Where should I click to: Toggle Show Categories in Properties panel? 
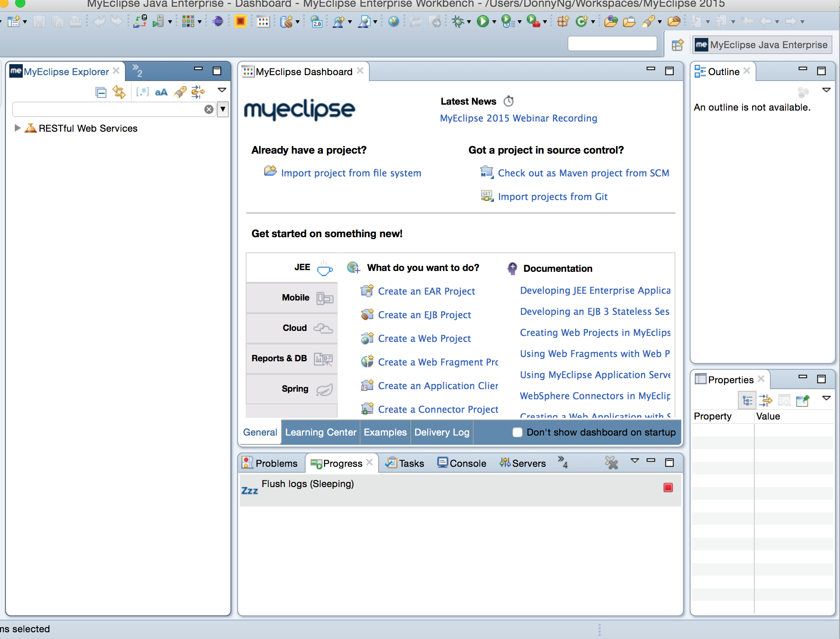[x=747, y=400]
